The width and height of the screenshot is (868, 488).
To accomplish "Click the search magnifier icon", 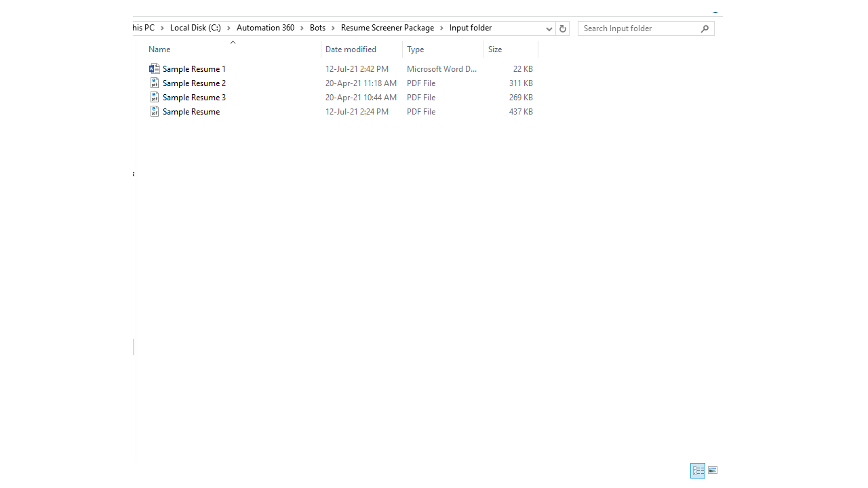I will [705, 28].
